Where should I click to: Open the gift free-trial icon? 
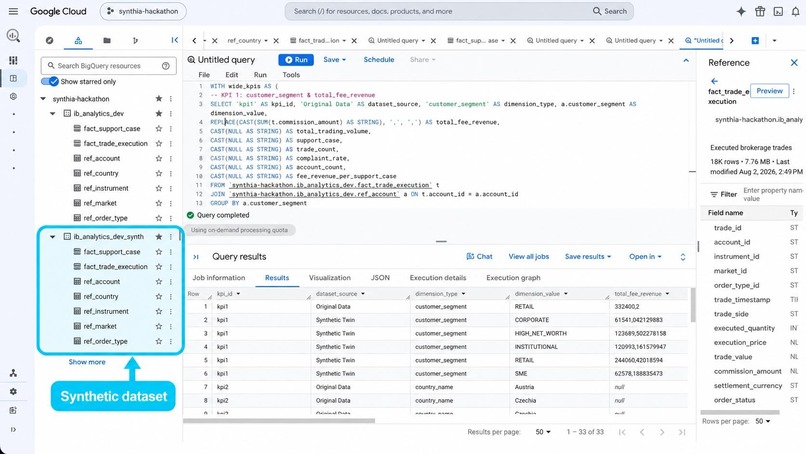(x=760, y=11)
